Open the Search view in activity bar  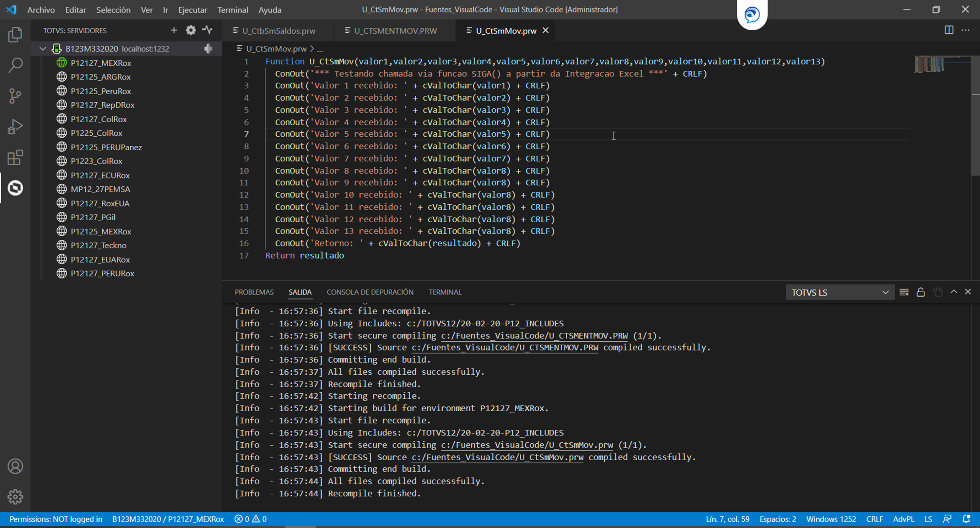click(x=15, y=65)
